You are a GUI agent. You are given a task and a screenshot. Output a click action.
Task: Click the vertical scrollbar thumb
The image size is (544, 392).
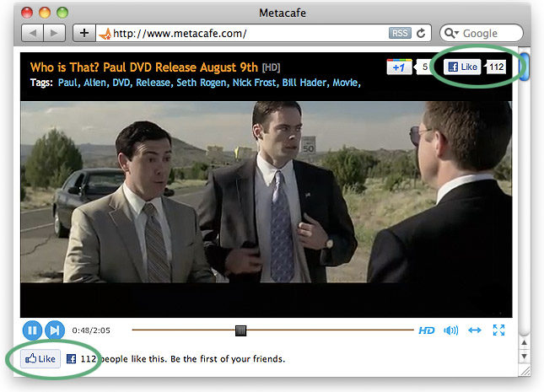pos(524,67)
